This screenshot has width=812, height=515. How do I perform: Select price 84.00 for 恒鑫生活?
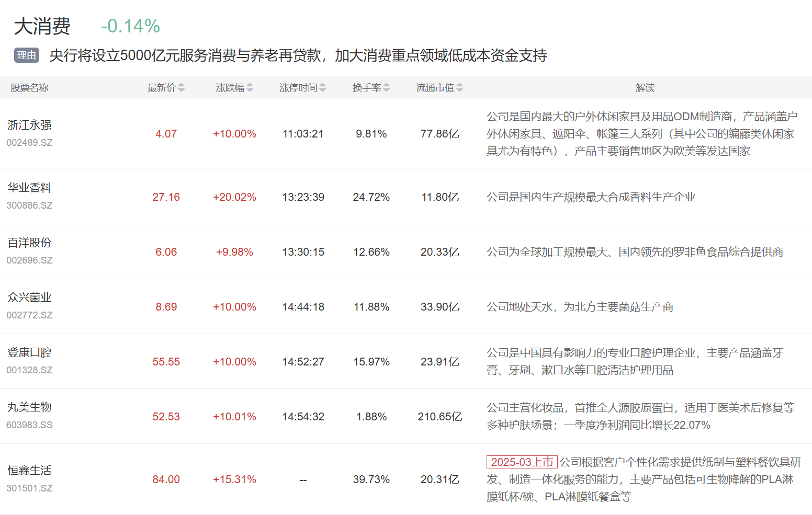click(166, 479)
